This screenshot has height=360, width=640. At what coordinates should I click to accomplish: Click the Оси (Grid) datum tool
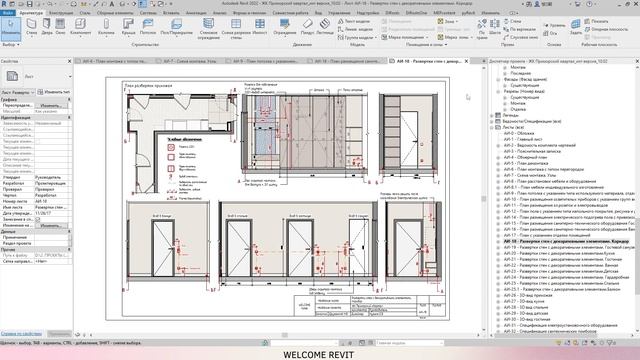550,33
